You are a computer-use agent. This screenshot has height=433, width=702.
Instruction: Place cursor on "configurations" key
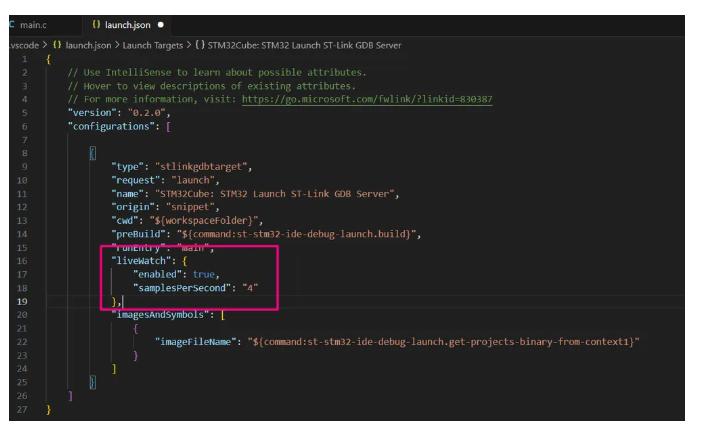(111, 126)
